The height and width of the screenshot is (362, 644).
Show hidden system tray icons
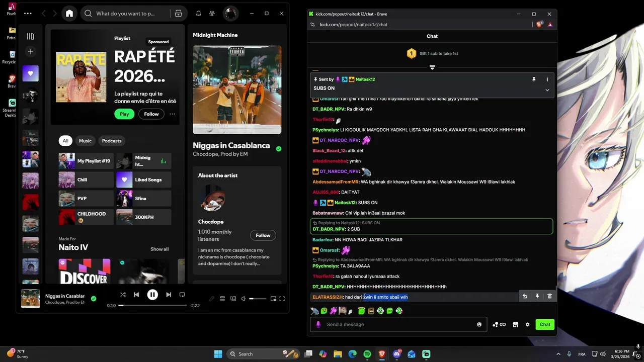(x=558, y=354)
